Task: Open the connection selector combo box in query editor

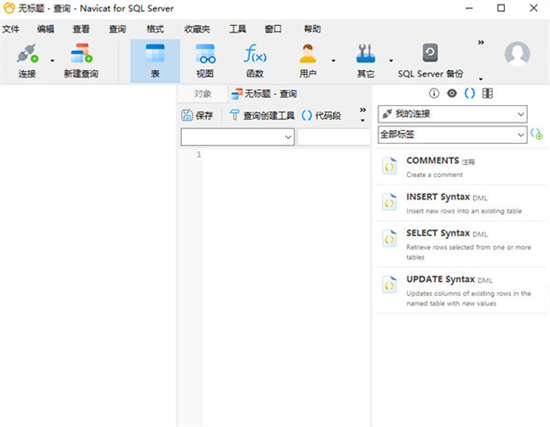Action: click(x=237, y=137)
